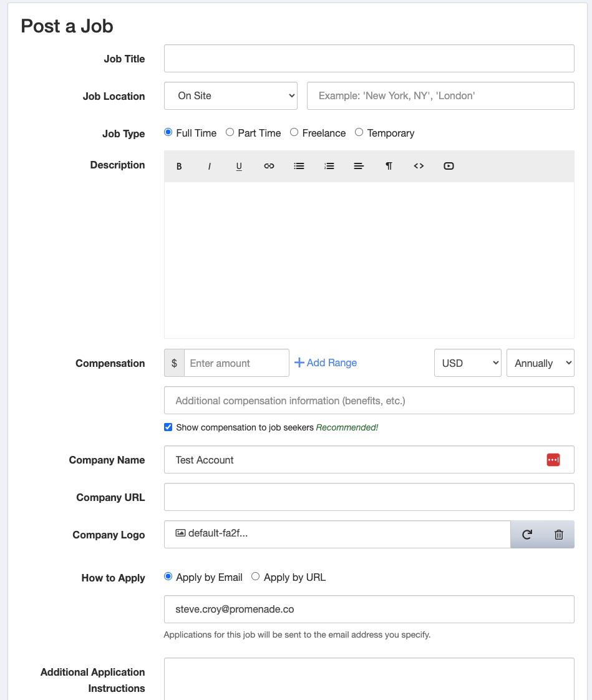The width and height of the screenshot is (592, 700).
Task: Choose Apply by Email option
Action: pyautogui.click(x=168, y=576)
